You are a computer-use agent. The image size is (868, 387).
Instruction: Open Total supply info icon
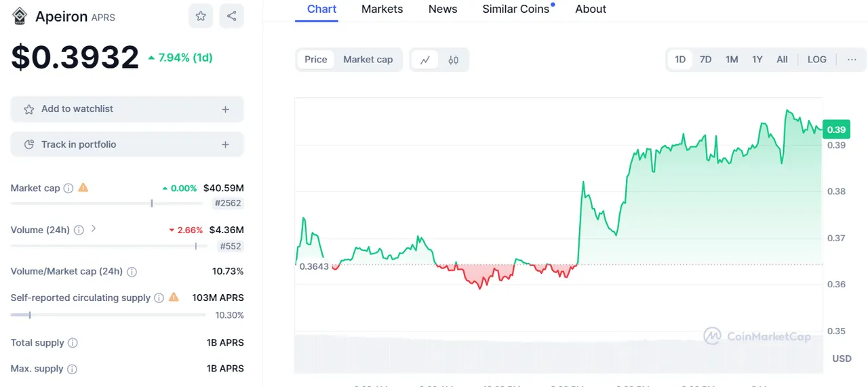click(x=73, y=343)
